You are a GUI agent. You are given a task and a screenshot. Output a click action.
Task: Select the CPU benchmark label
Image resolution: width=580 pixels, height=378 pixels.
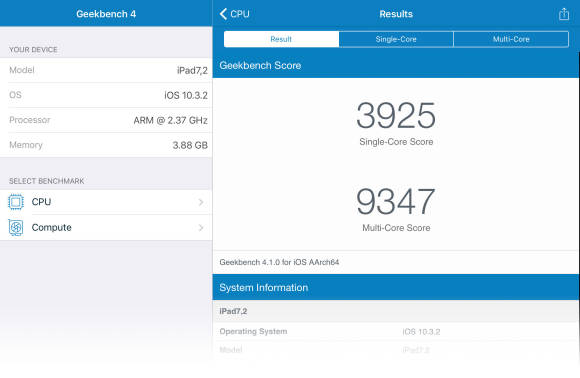click(41, 202)
